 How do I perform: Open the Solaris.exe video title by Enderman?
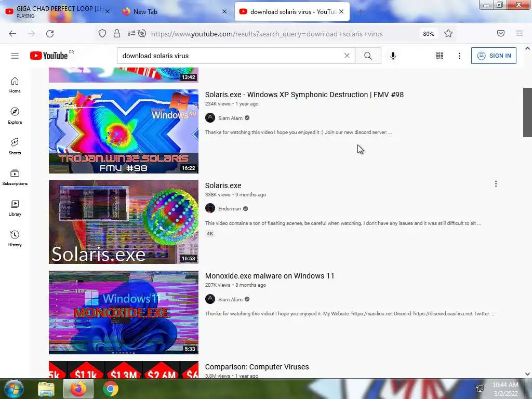pos(223,185)
